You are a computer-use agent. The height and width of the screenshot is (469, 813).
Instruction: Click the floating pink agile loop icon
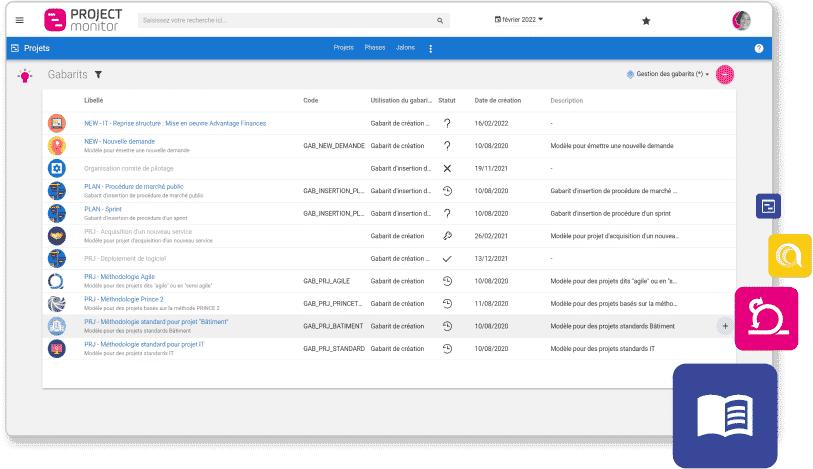coord(766,319)
